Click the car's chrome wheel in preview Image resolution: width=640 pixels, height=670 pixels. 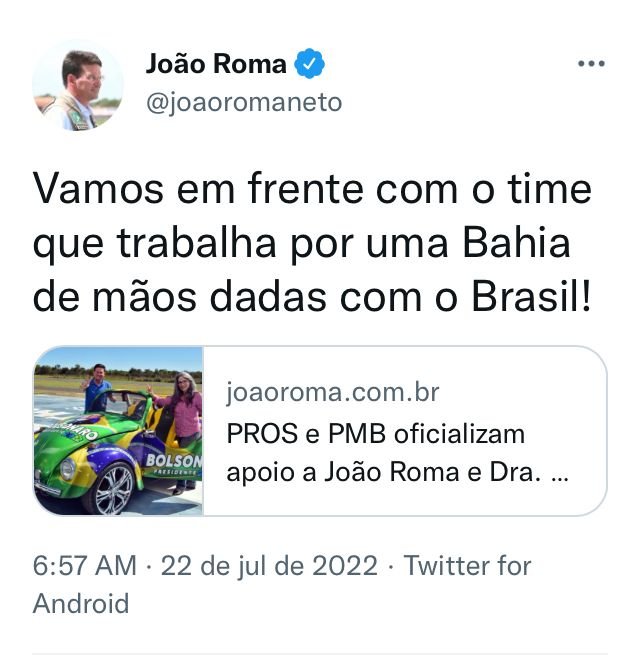pos(112,488)
